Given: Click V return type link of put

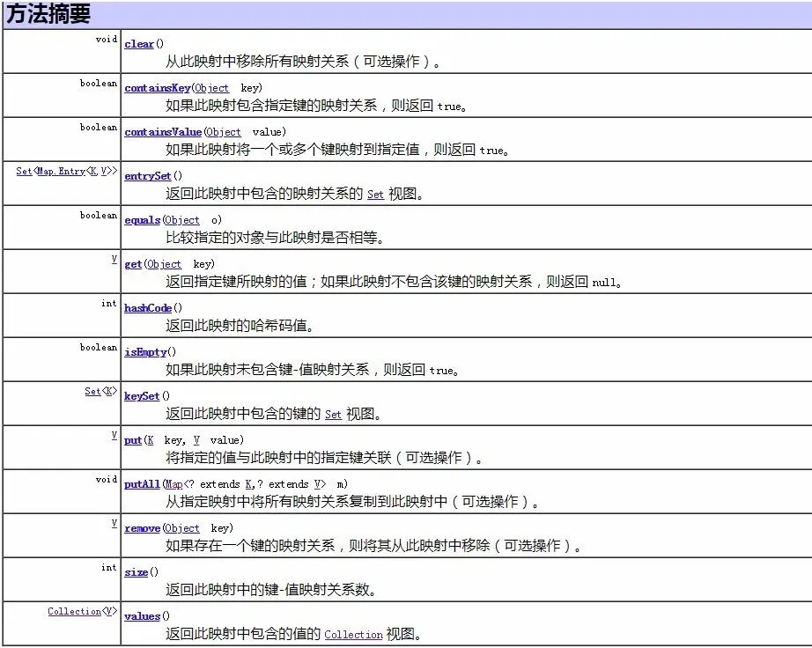Looking at the screenshot, I should pyautogui.click(x=114, y=435).
